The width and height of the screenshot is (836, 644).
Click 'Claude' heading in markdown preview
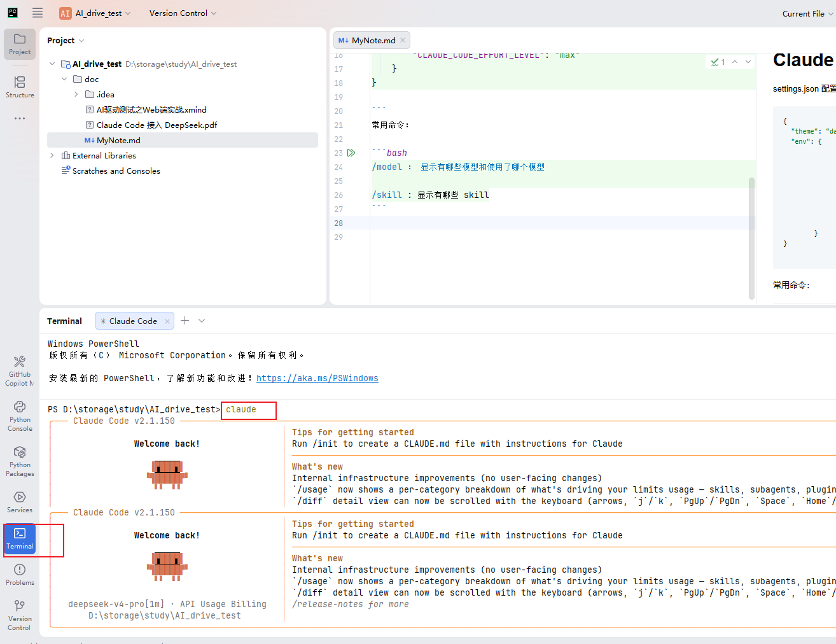coord(803,60)
